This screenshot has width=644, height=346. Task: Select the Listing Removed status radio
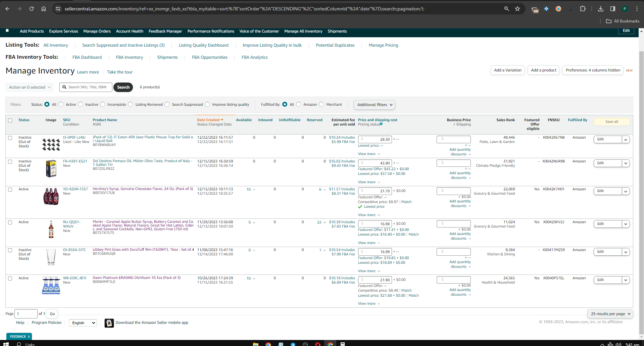131,104
